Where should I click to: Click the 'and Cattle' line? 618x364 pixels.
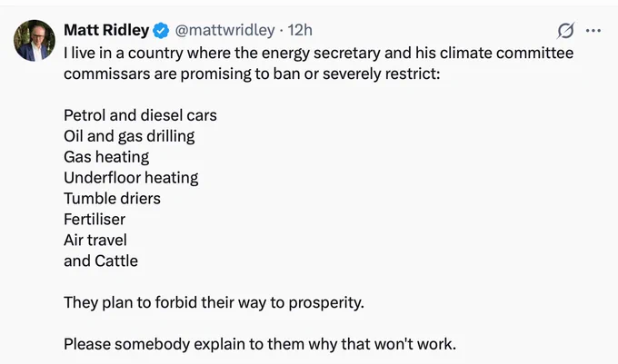coord(101,261)
